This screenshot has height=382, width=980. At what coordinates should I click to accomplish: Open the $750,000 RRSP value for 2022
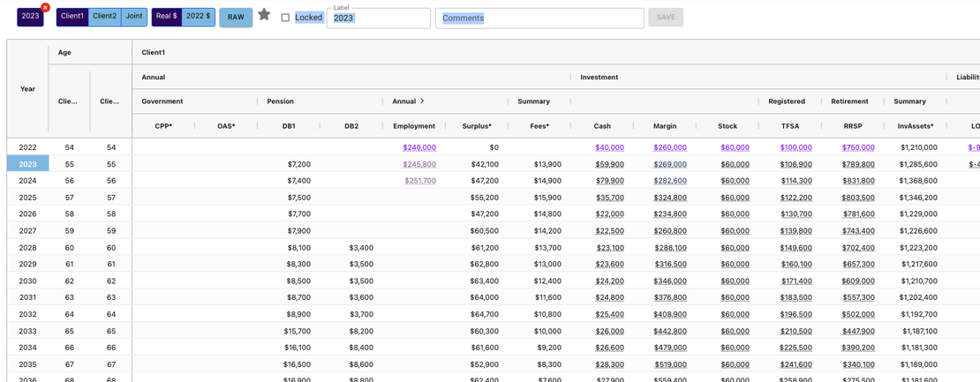pyautogui.click(x=858, y=147)
